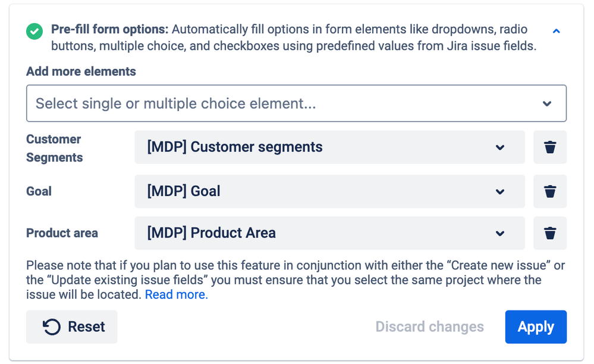
Task: Click the arrow in the Product Area dropdown
Action: pos(500,233)
